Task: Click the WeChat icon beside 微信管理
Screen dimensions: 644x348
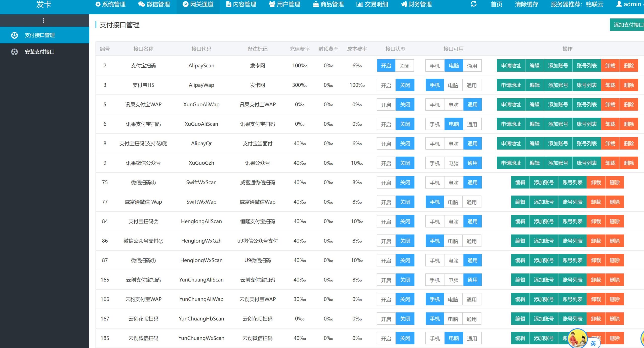Action: (x=142, y=4)
